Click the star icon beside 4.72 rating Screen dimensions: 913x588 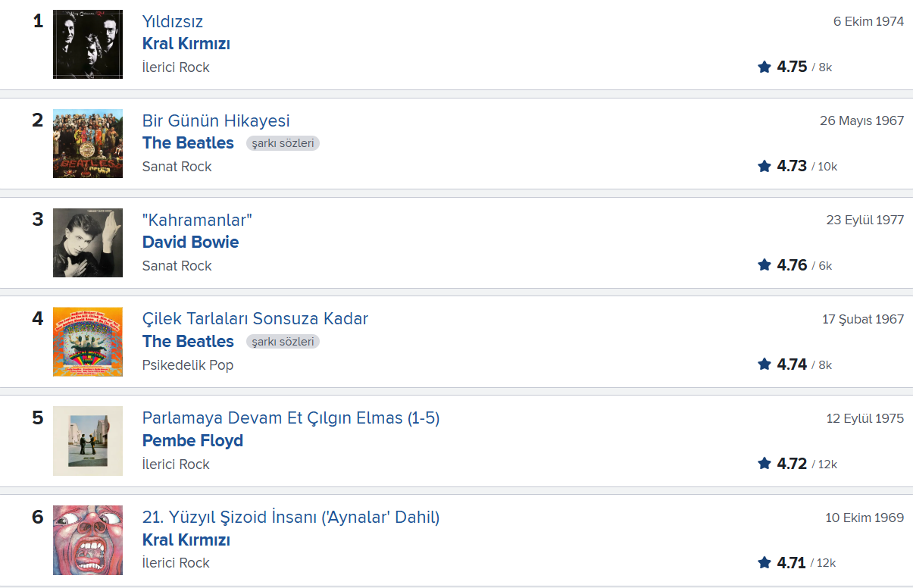764,464
